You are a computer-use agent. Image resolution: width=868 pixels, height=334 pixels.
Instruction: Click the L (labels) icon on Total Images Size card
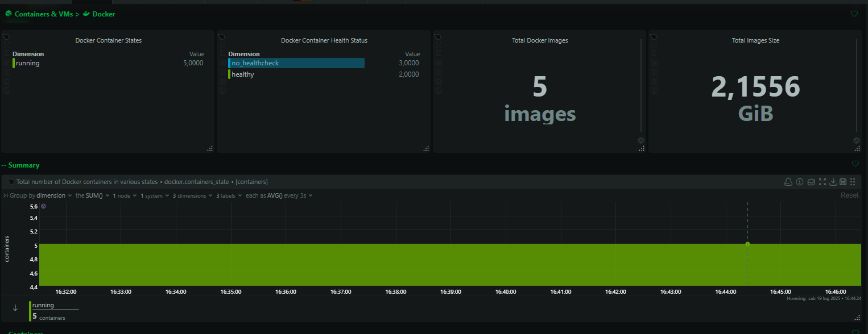(654, 90)
